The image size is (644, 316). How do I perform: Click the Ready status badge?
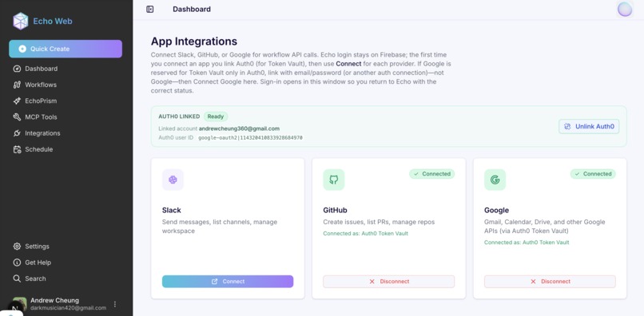(216, 117)
